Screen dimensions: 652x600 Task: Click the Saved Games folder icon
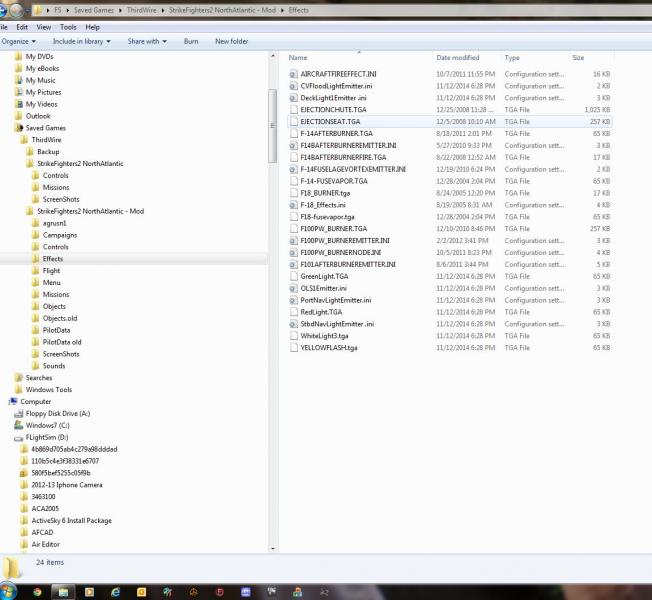coord(19,128)
